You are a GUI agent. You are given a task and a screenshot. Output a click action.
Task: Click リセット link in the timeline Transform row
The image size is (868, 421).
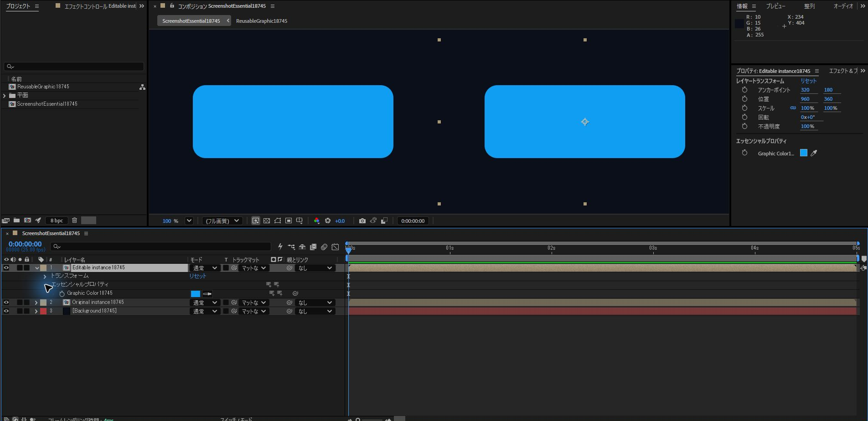[x=198, y=276]
